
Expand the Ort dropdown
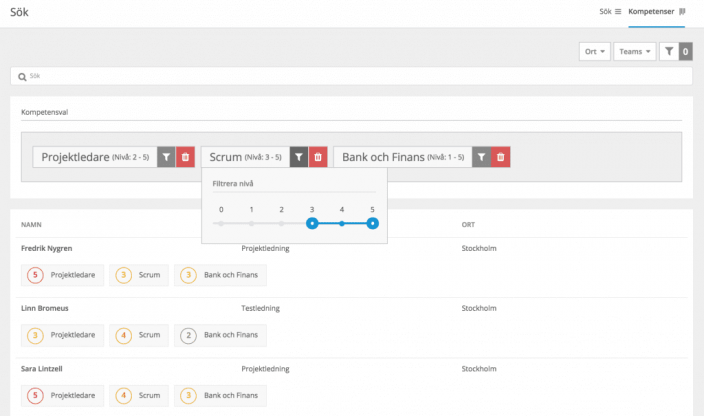pos(594,51)
